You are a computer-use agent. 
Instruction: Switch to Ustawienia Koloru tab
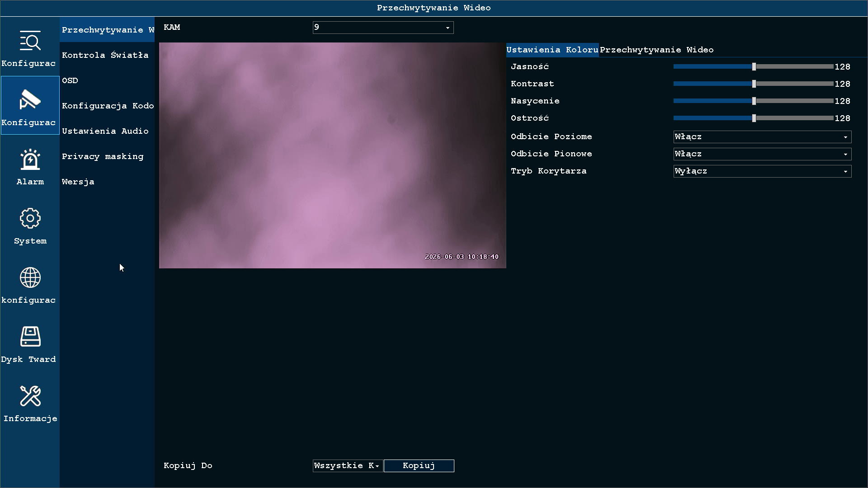(x=552, y=50)
